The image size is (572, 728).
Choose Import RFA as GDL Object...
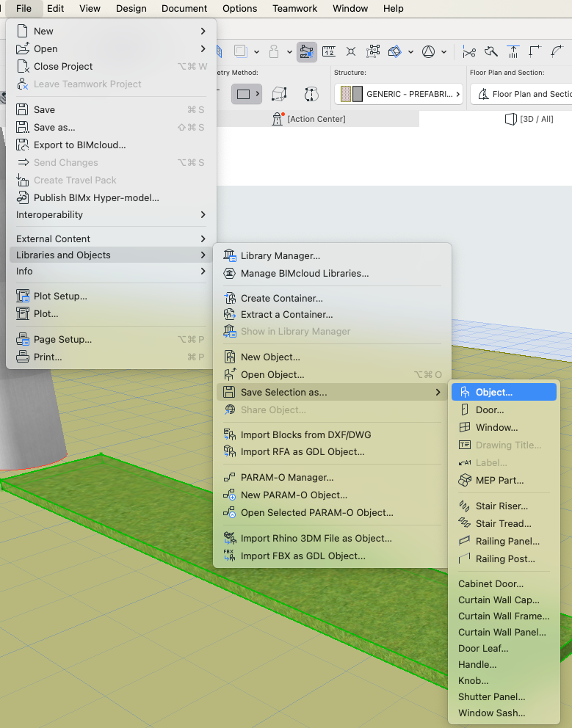(x=332, y=452)
